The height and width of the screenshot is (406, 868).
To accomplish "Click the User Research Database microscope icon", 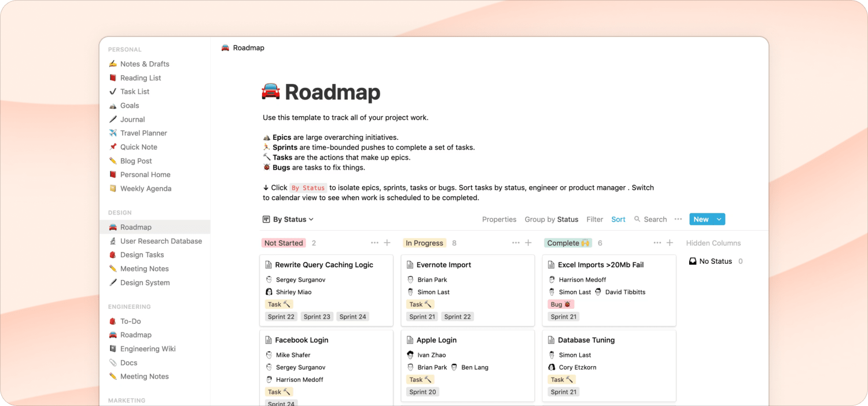I will pos(113,241).
